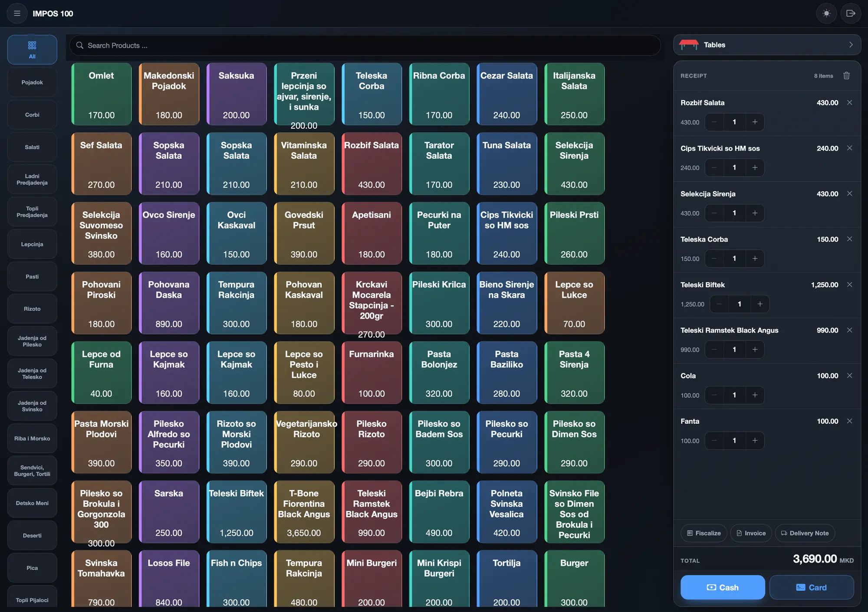Remove Cips Tikvicki so HM sos from receipt
Viewport: 868px width, 612px height.
tap(849, 148)
